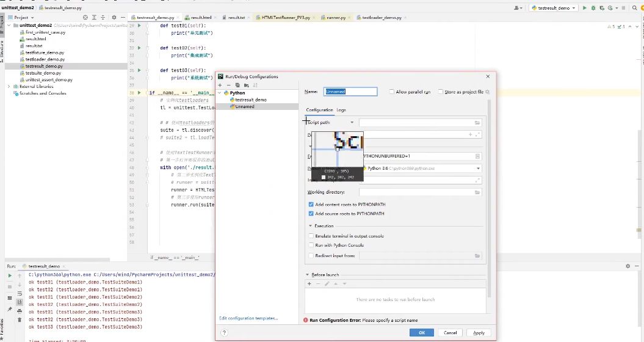Screen dimensions: 644x342
Task: Click the help question mark icon
Action: pyautogui.click(x=225, y=333)
